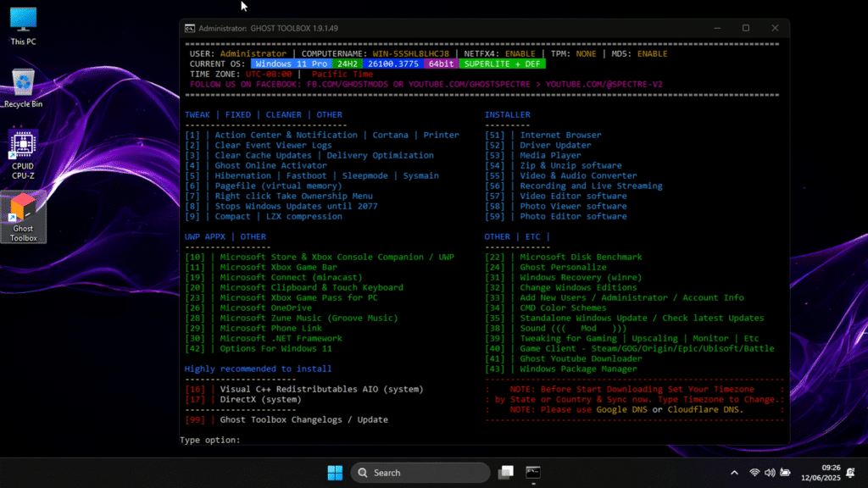
Task: Click the text 'Driver Updater'
Action: (555, 145)
